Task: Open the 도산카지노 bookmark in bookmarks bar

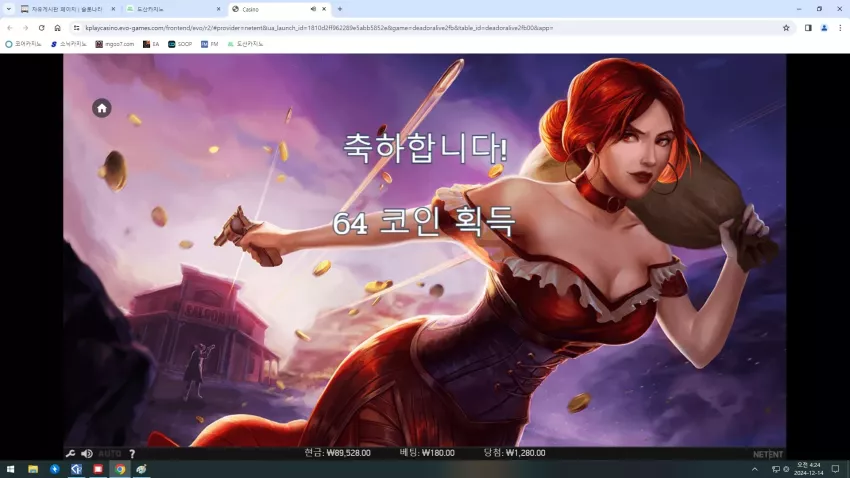Action: (245, 44)
